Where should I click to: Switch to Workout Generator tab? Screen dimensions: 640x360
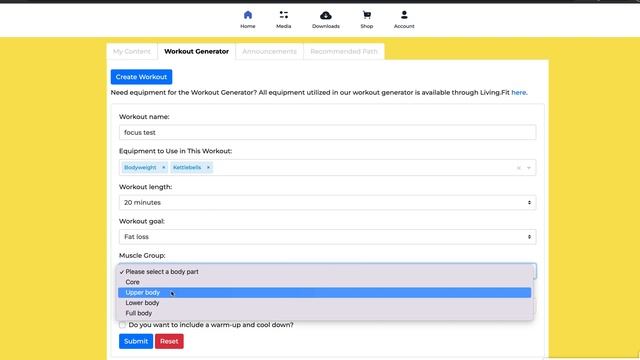[x=196, y=51]
